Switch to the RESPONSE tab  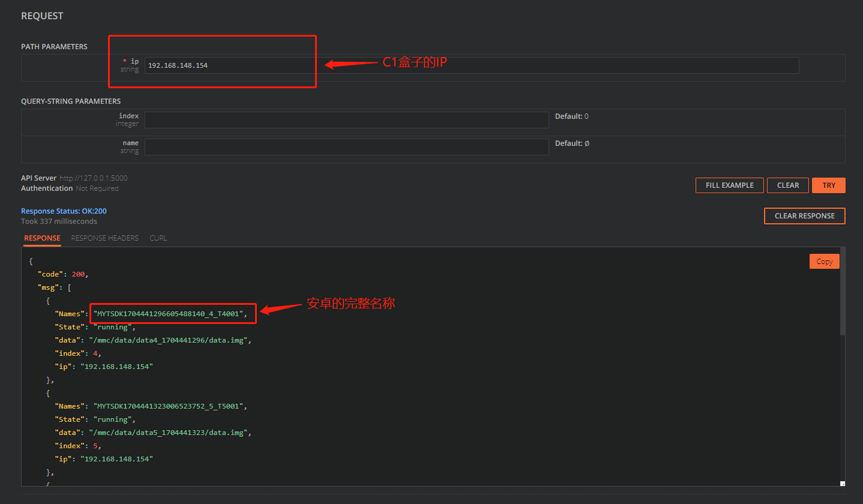pyautogui.click(x=42, y=238)
